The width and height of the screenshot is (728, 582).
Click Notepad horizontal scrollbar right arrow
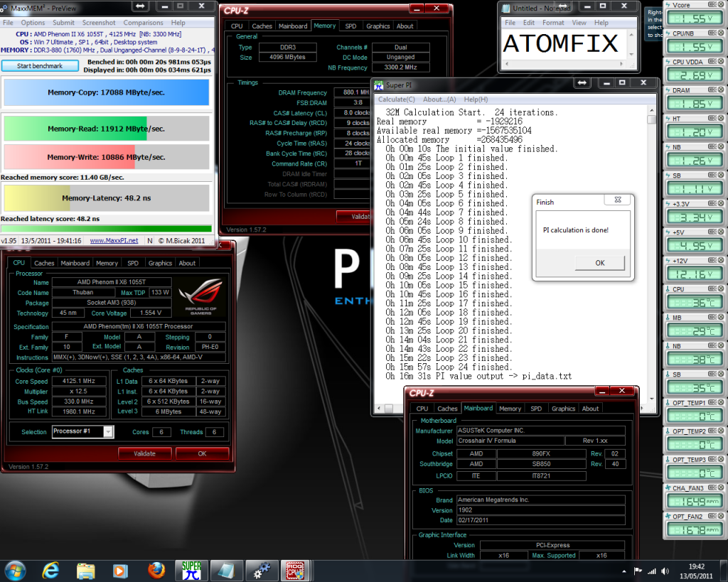tap(621, 64)
